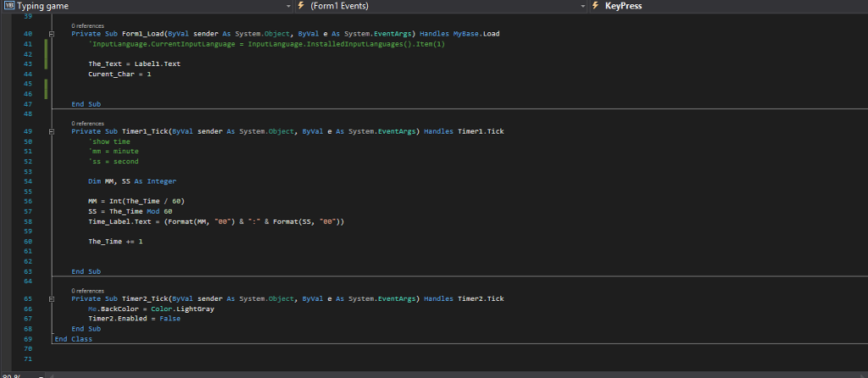Click the "End Sub" on line 68
Image resolution: width=868 pixels, height=378 pixels.
86,329
